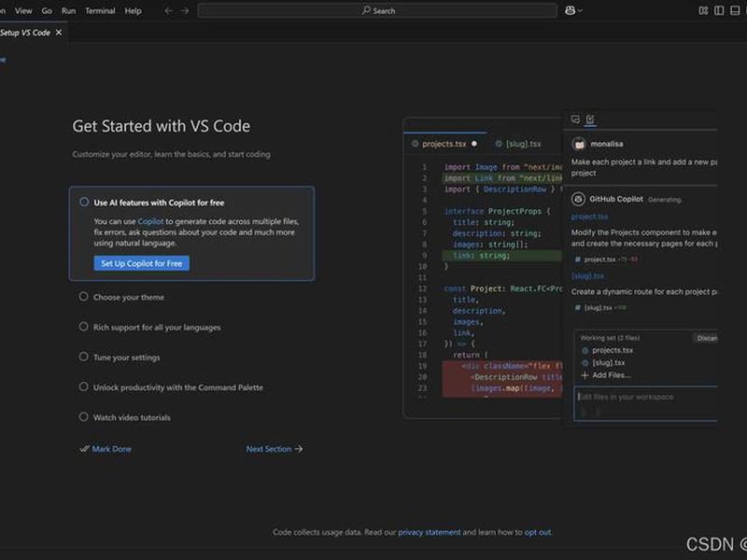Click the Get Started with VS Code heading

pos(161,126)
